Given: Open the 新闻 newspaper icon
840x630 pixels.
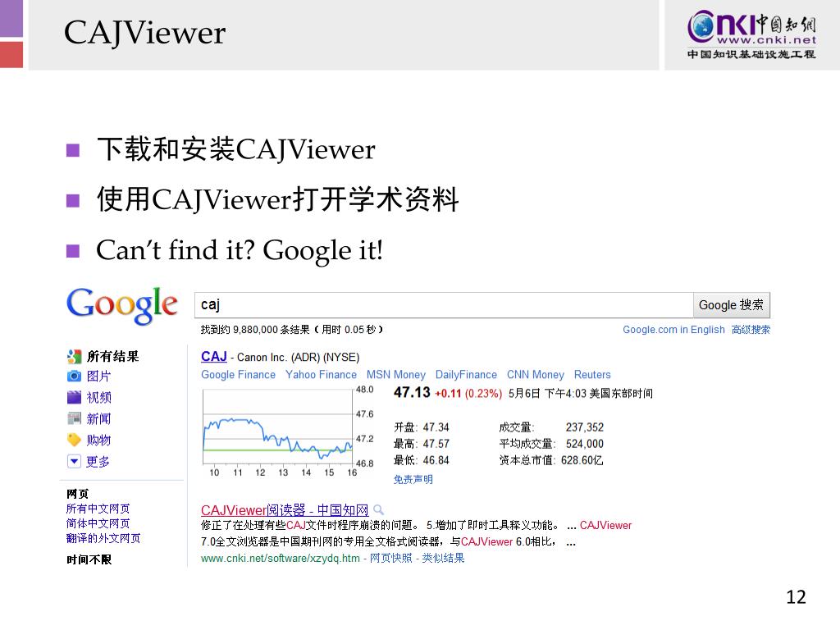Looking at the screenshot, I should [74, 418].
